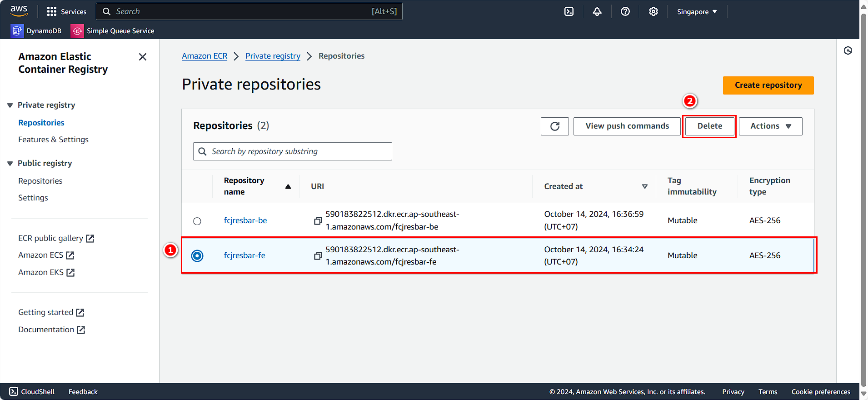Open the Simple Queue Service shortcut
The height and width of the screenshot is (400, 868).
click(x=113, y=31)
